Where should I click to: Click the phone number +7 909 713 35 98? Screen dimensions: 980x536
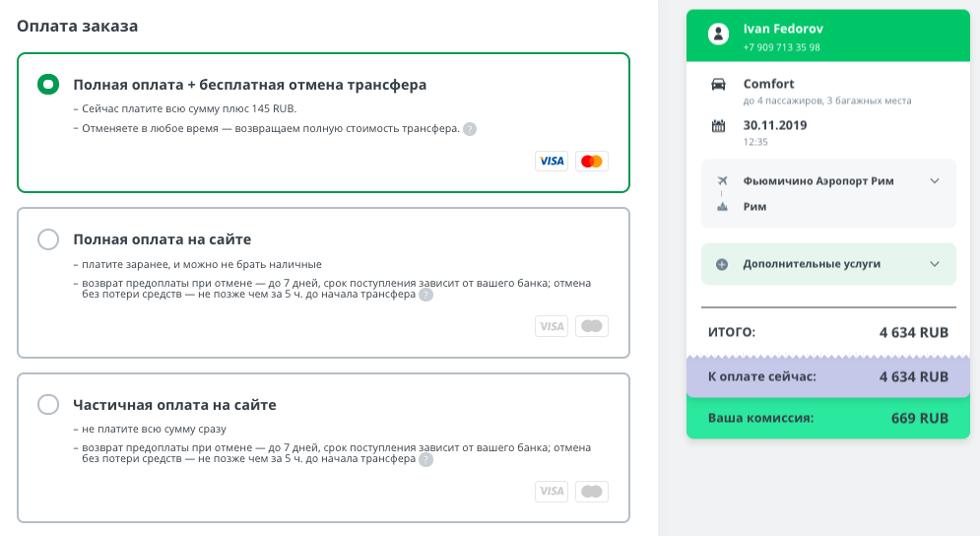[x=781, y=47]
